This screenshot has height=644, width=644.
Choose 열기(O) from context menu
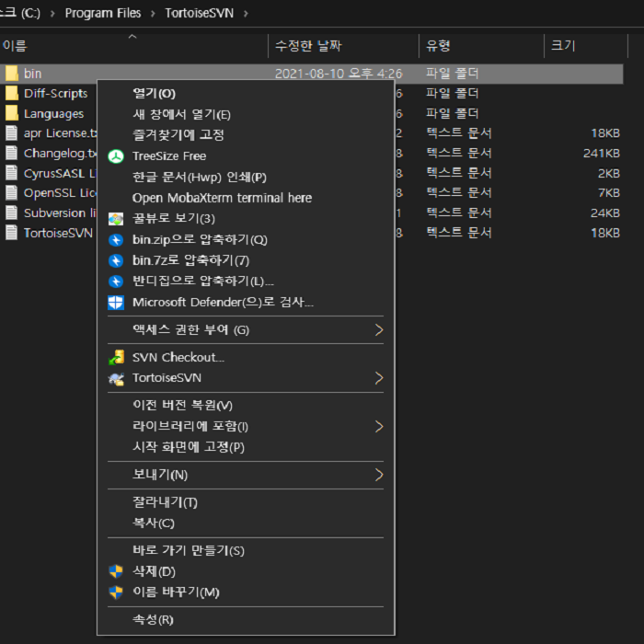[x=246, y=94]
